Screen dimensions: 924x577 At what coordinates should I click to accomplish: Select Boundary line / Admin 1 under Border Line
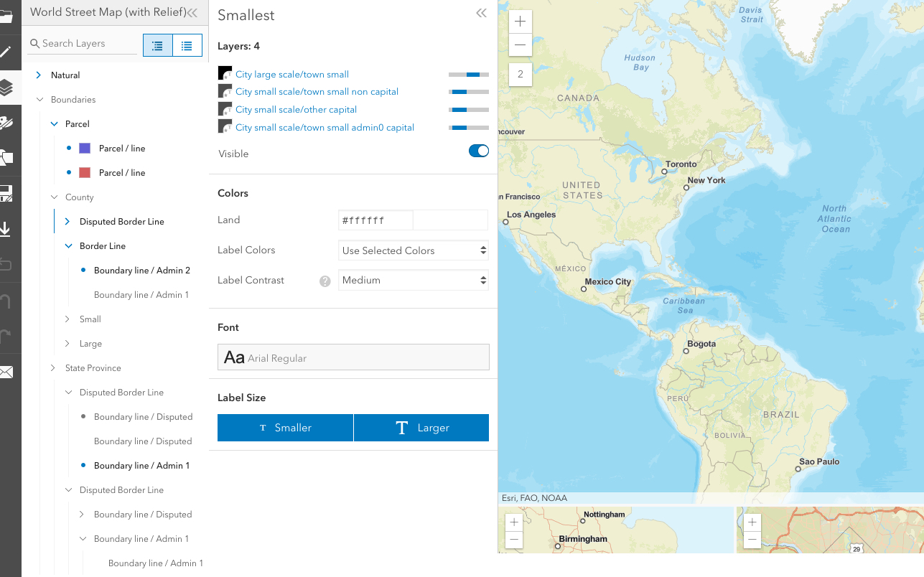tap(141, 295)
